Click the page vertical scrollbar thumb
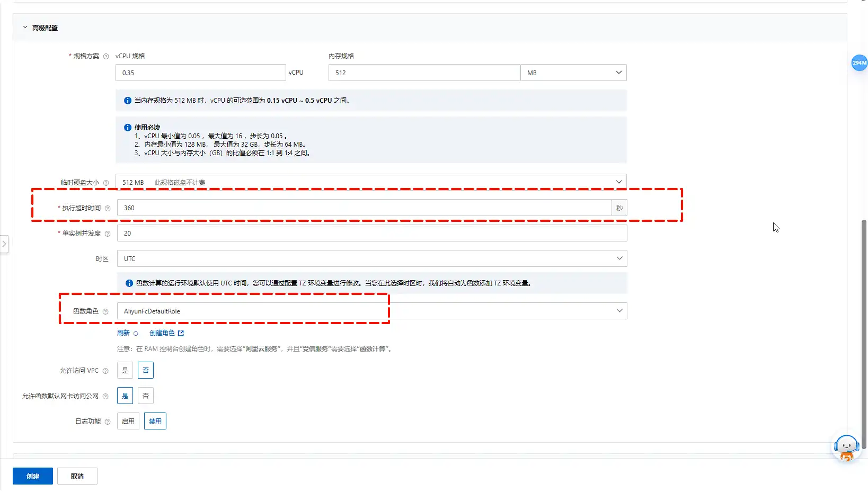Image resolution: width=868 pixels, height=493 pixels. [864, 334]
